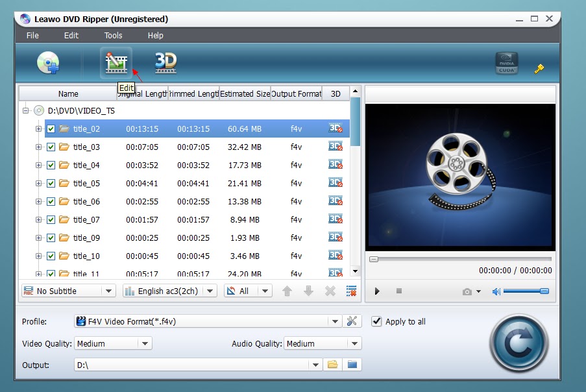The width and height of the screenshot is (586, 392).
Task: Start conversion with the big round button
Action: click(x=519, y=343)
